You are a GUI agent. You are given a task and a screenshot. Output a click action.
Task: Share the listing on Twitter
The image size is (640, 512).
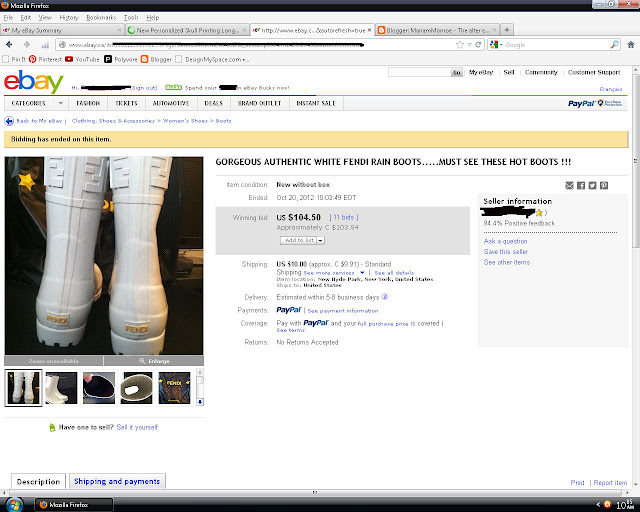tap(592, 186)
